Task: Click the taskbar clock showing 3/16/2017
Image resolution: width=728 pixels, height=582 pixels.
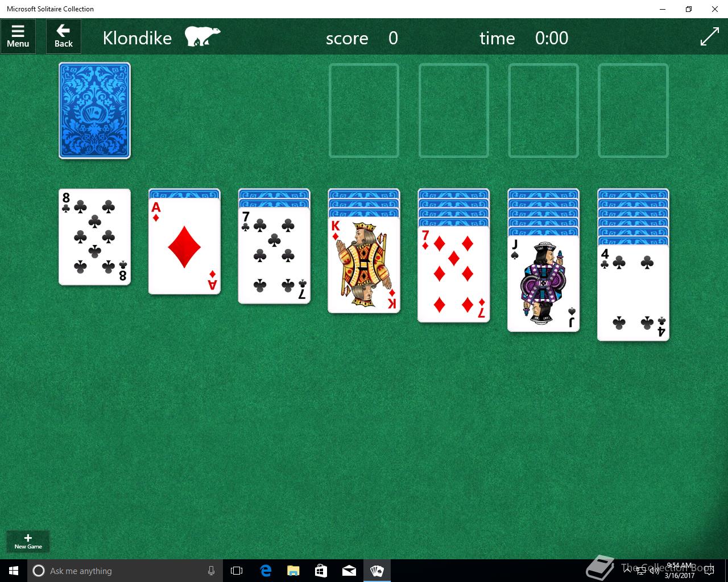Action: (680, 571)
